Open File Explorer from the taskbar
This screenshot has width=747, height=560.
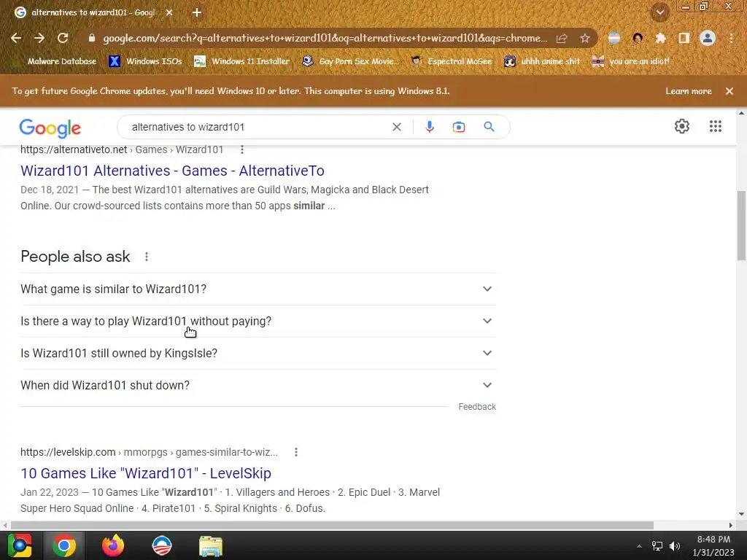211,545
